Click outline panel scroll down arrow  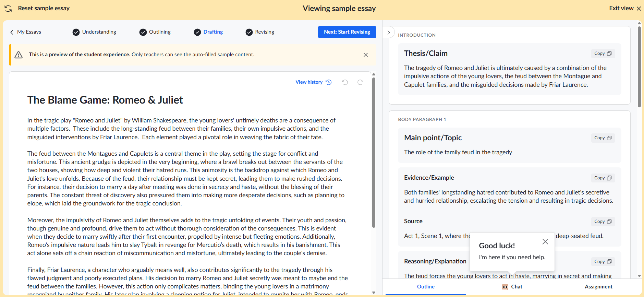(x=639, y=276)
